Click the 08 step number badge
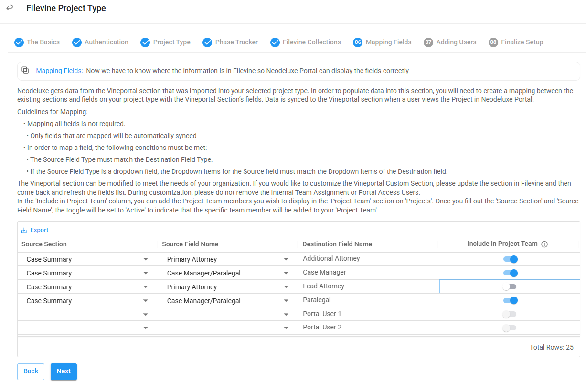 [x=493, y=42]
